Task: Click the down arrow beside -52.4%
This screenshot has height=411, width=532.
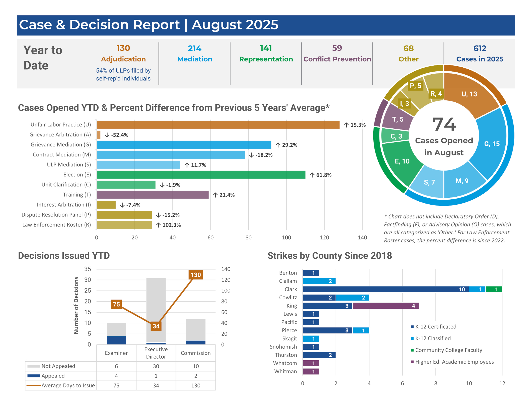Action: tap(107, 135)
